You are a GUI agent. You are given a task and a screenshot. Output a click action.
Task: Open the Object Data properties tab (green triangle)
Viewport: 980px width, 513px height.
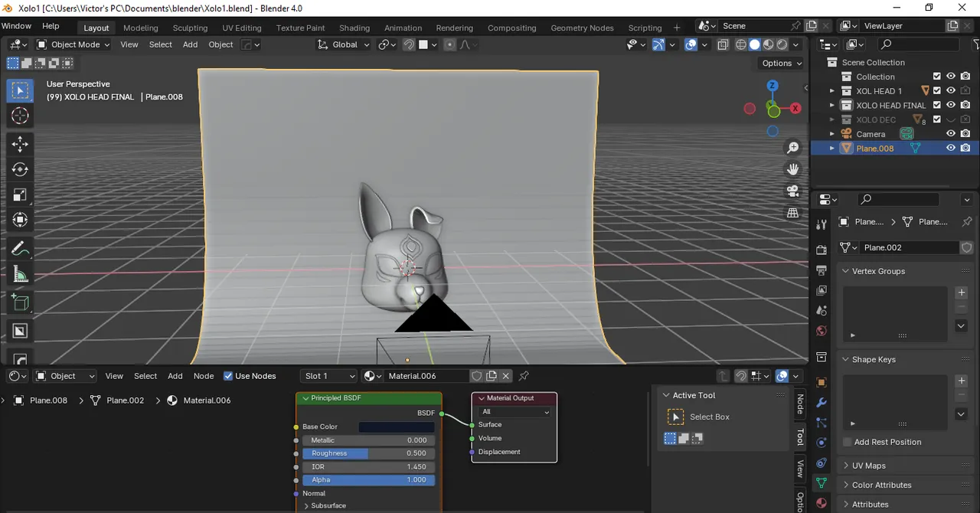pos(822,483)
